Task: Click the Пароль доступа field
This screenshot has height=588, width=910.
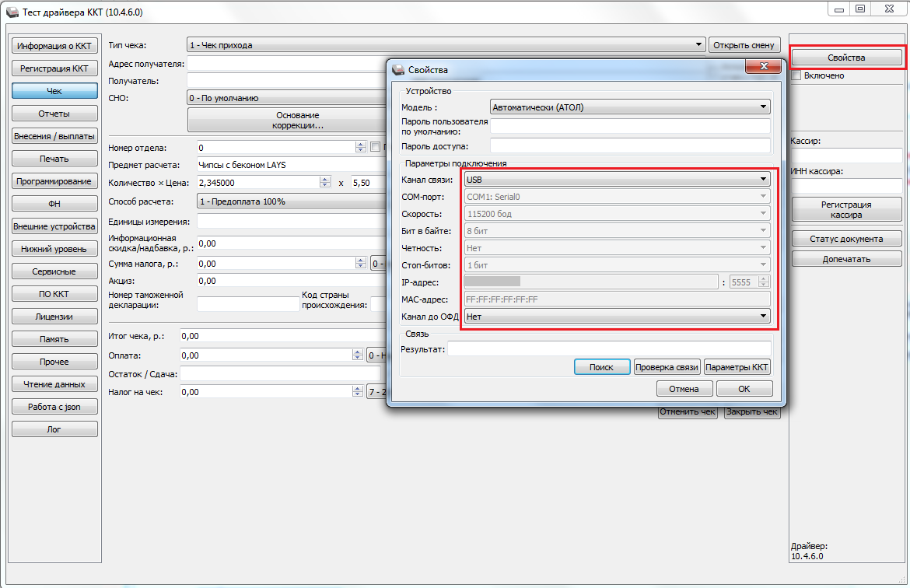Action: (630, 145)
